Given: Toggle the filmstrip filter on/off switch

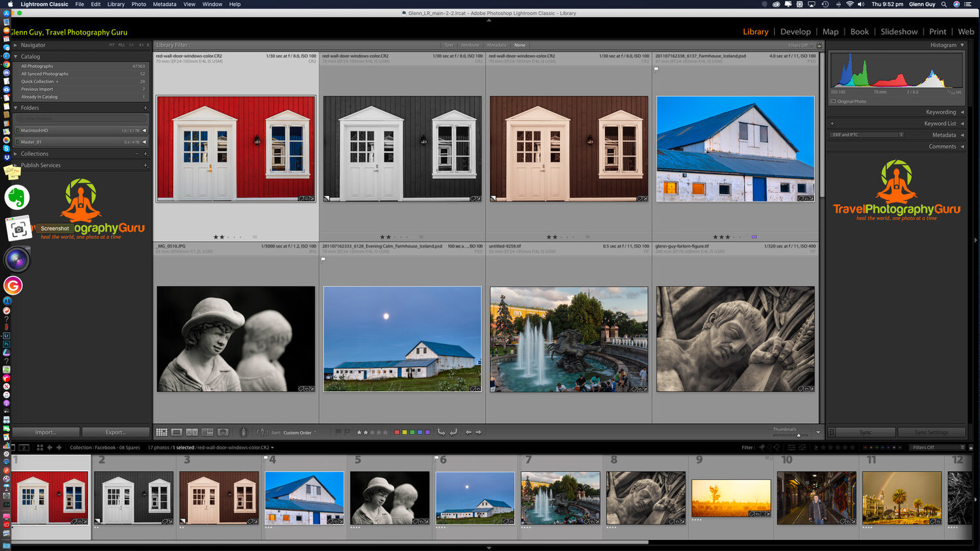Looking at the screenshot, I should pos(970,447).
